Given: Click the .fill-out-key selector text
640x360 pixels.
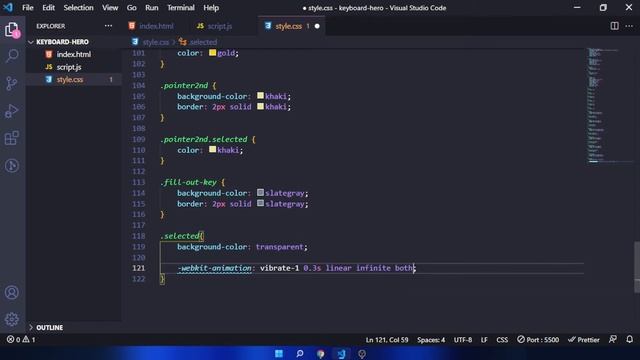Looking at the screenshot, I should pyautogui.click(x=188, y=182).
